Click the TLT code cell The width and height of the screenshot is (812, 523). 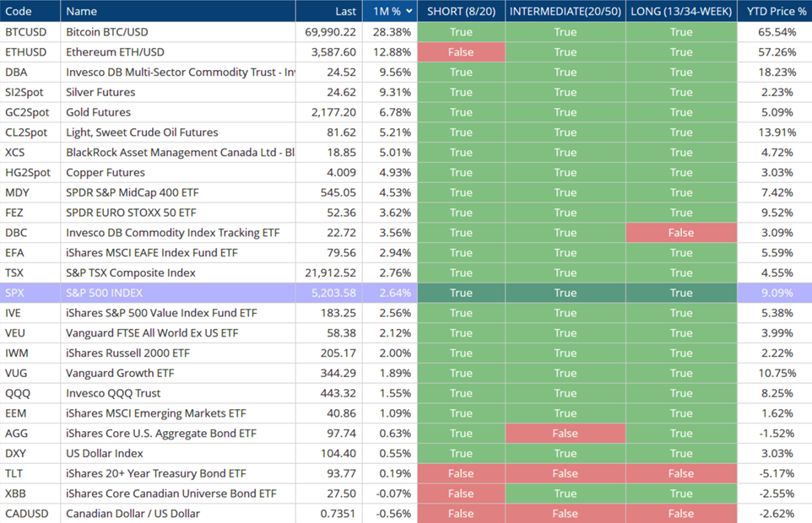tap(15, 473)
